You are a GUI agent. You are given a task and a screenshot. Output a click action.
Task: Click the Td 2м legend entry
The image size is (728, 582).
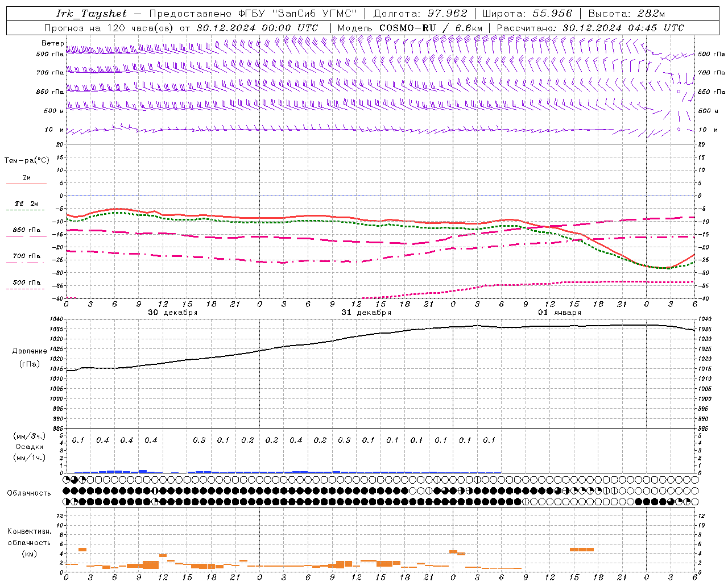pyautogui.click(x=26, y=203)
